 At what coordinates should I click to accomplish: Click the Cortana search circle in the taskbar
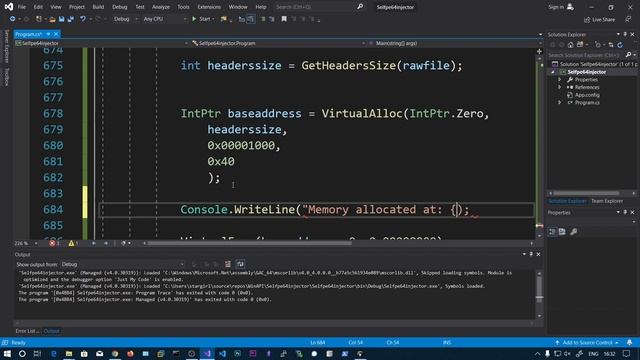[x=22, y=353]
